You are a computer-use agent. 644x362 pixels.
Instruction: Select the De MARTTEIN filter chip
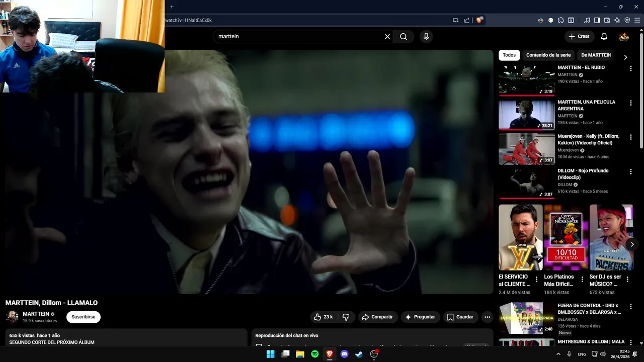596,55
